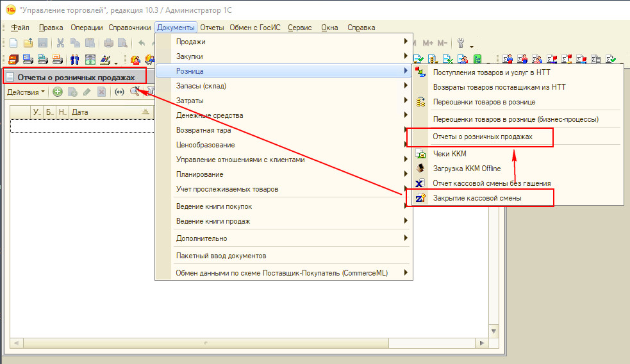The height and width of the screenshot is (364, 630).
Task: Click the document with coins icon
Action: click(433, 59)
